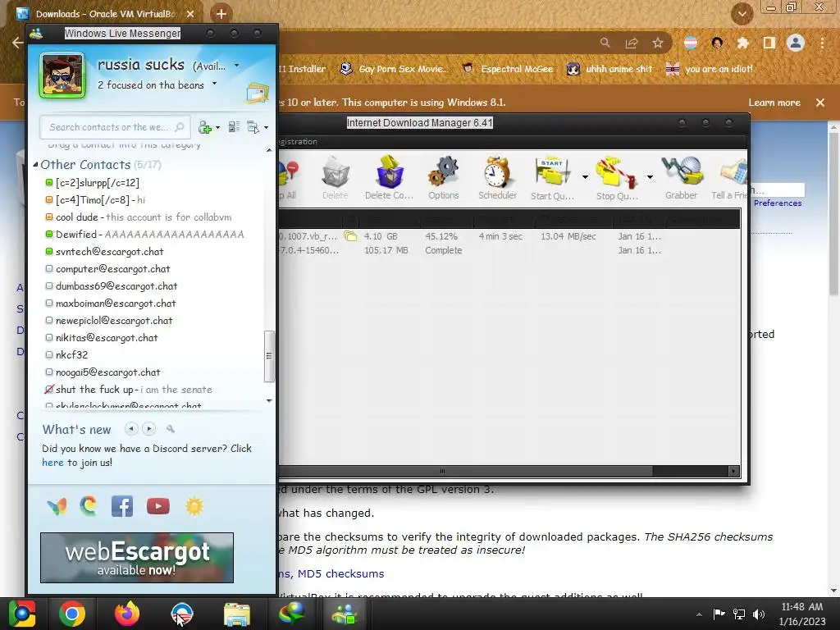Open the Chrome three-dot menu
This screenshot has width=840, height=630.
coord(822,43)
